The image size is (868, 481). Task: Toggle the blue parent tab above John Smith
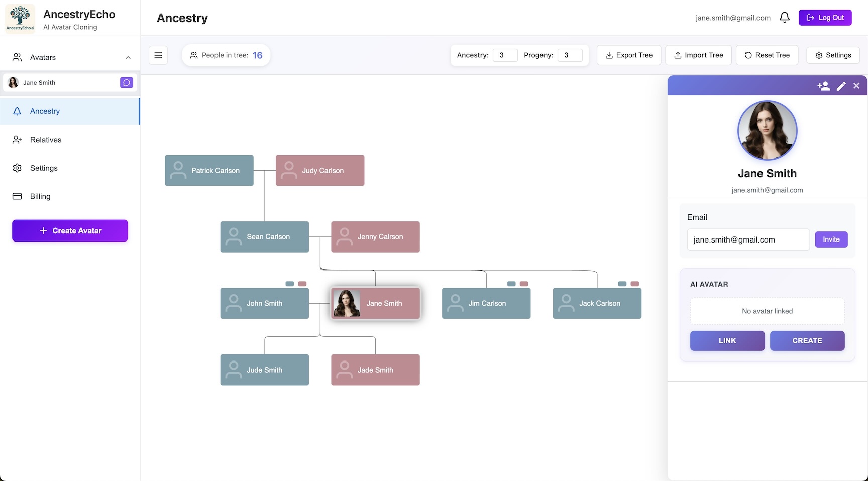[x=289, y=284]
